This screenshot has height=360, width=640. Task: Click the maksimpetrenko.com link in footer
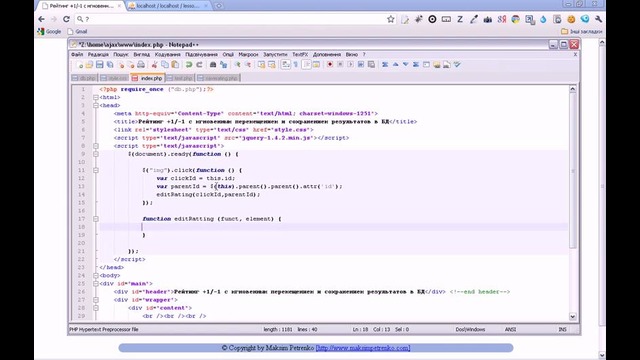[363, 348]
